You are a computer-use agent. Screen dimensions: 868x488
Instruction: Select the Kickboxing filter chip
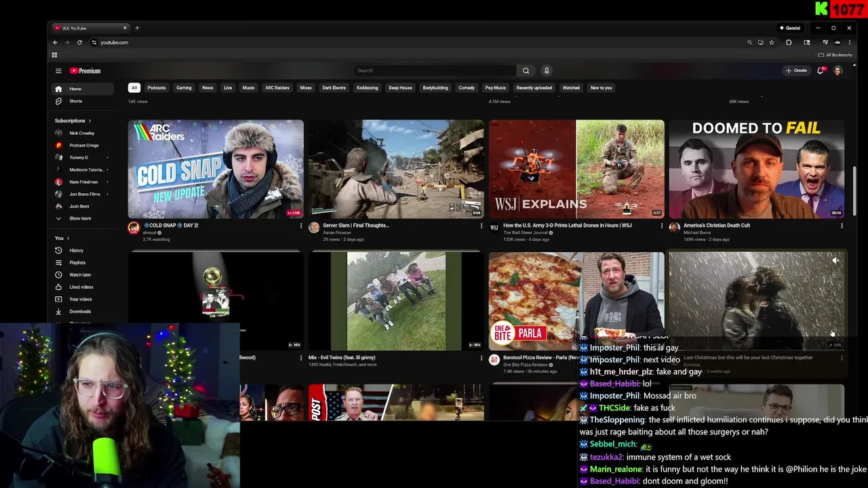coord(368,87)
